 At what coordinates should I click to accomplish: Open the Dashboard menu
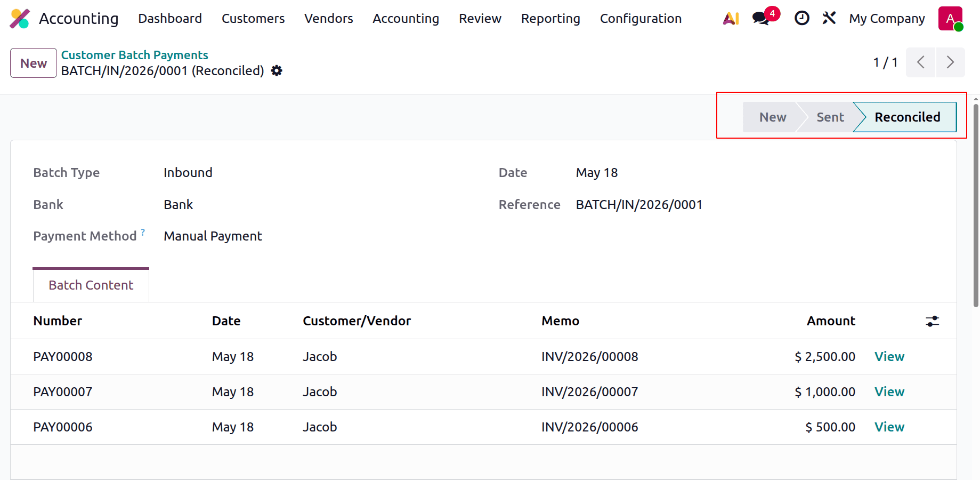[170, 19]
